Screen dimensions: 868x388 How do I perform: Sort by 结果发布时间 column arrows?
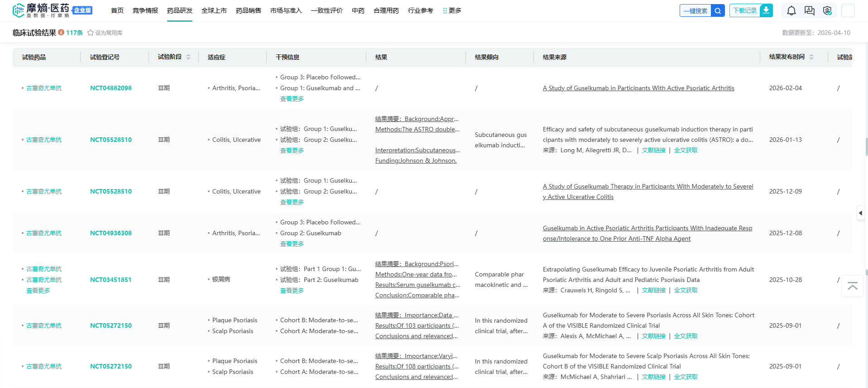click(811, 57)
